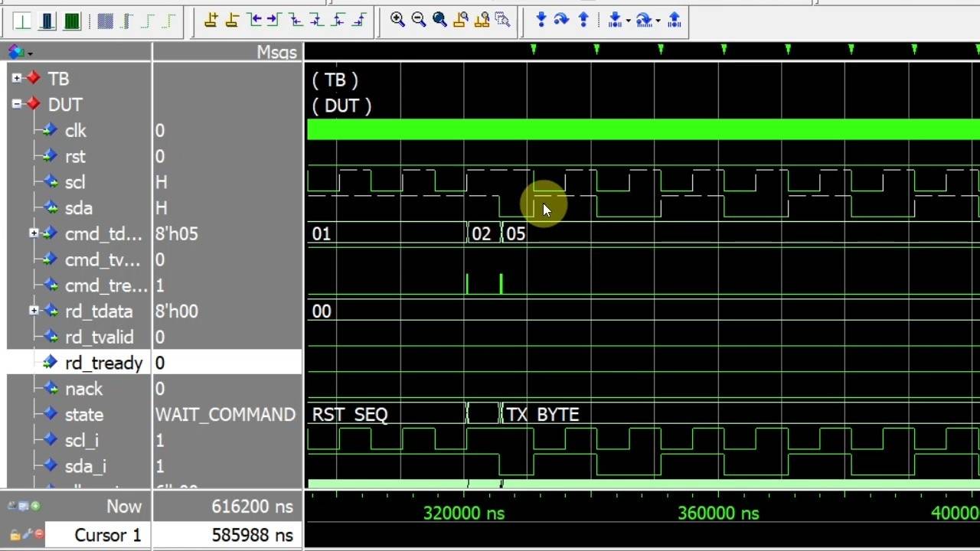
Task: Select the sda signal
Action: point(77,208)
